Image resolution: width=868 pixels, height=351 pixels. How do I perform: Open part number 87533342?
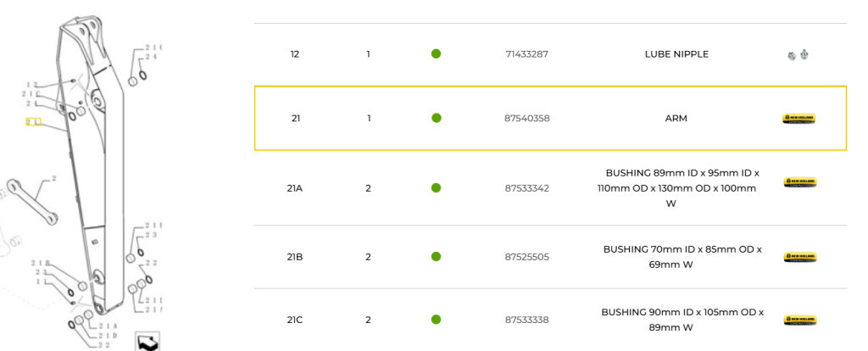(527, 188)
